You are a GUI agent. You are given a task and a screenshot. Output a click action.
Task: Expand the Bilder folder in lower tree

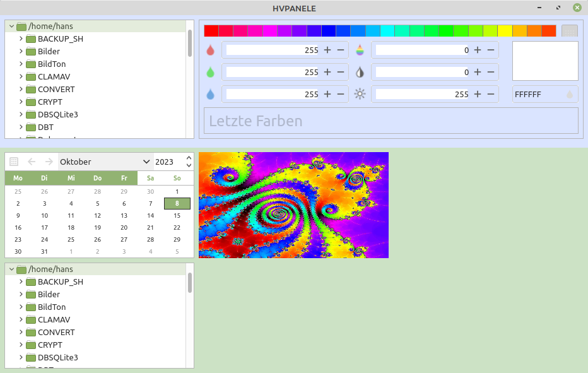coord(21,295)
